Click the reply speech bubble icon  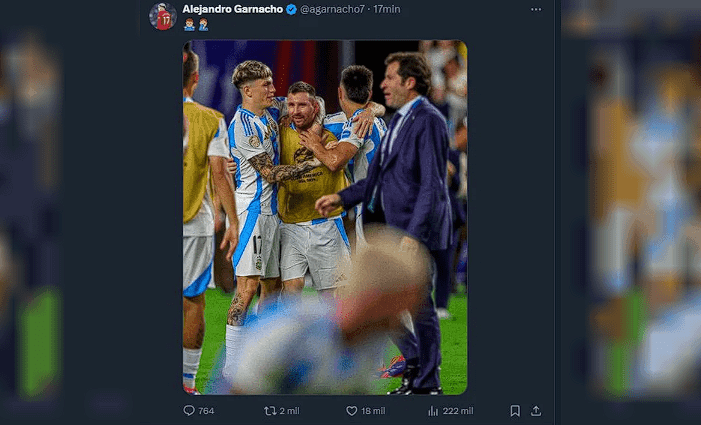pyautogui.click(x=189, y=410)
